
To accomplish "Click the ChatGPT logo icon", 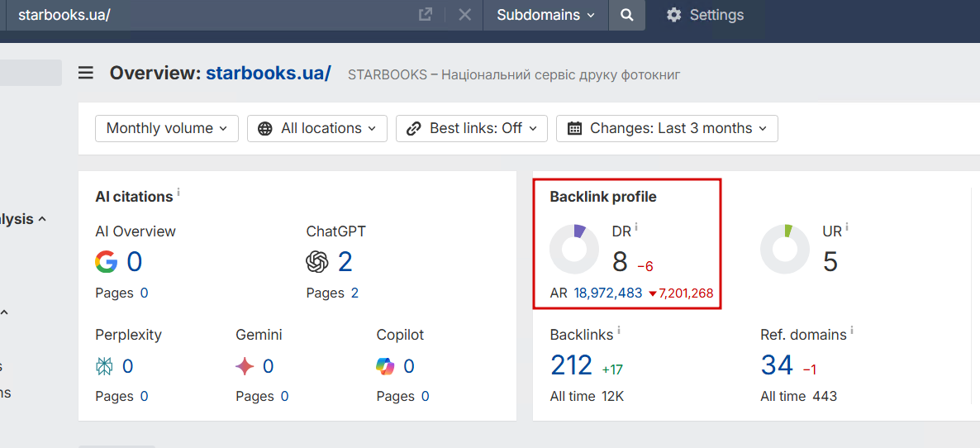I will [x=317, y=262].
